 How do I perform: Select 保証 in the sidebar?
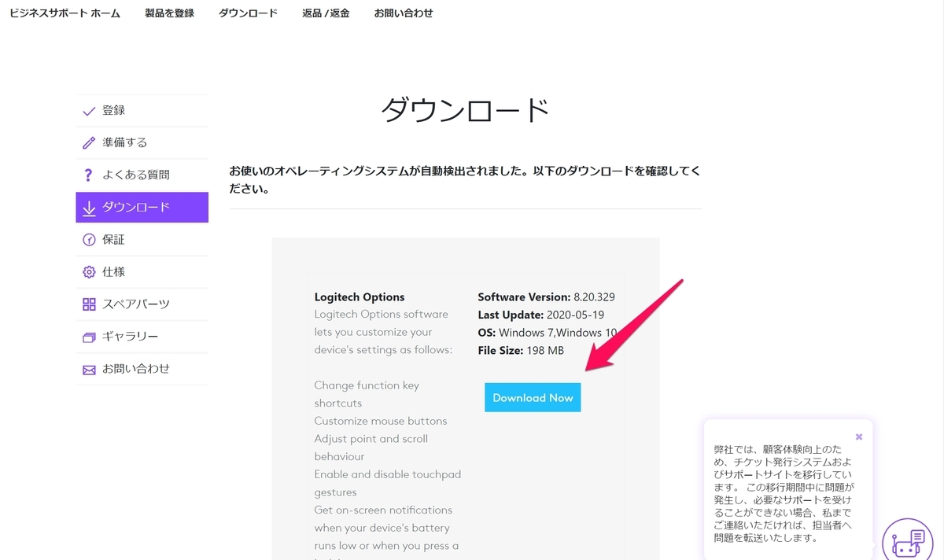[x=142, y=240]
